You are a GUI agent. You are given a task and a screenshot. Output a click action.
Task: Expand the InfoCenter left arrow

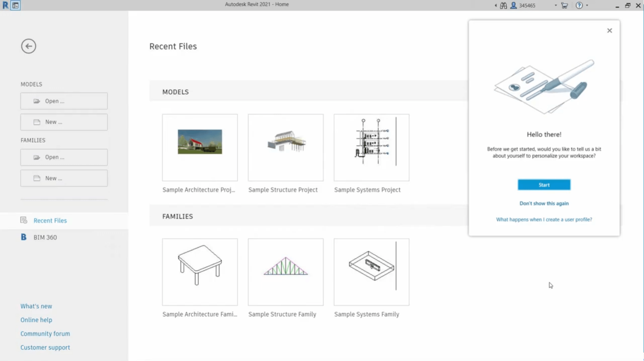[x=496, y=5]
